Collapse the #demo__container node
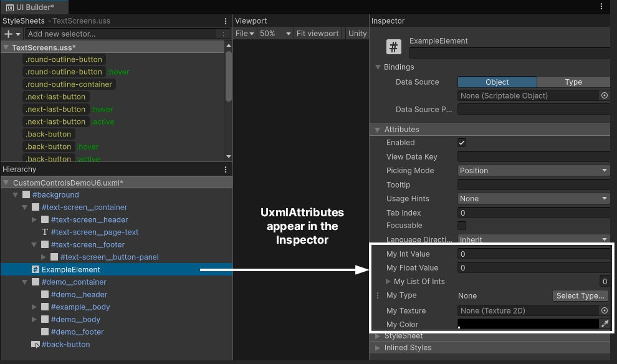617x364 pixels. pos(24,282)
